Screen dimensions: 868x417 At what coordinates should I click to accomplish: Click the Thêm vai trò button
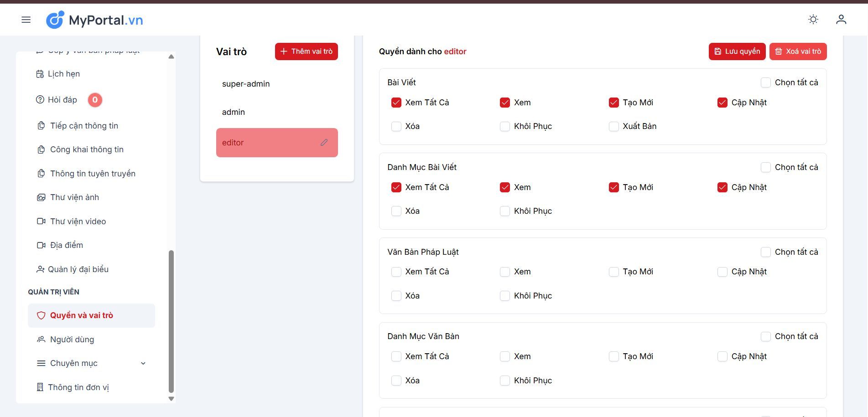point(306,51)
